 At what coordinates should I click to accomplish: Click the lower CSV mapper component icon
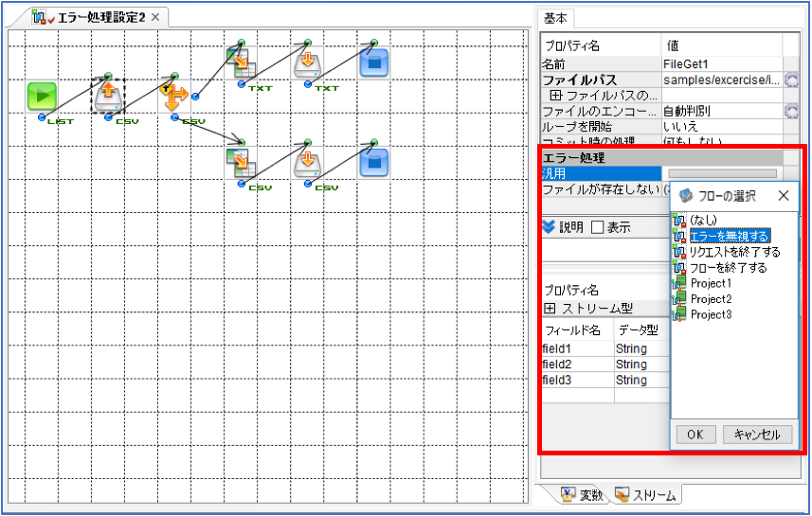coord(241,163)
